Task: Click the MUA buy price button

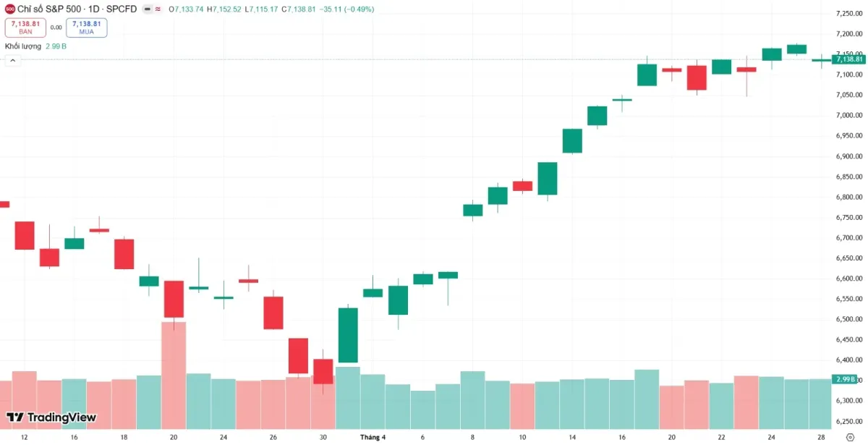Action: point(86,28)
